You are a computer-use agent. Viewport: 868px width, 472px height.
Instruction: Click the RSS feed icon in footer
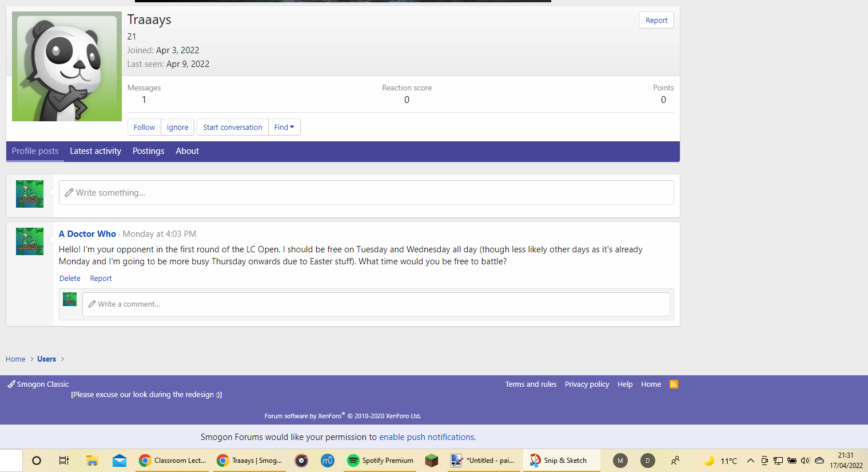tap(674, 384)
